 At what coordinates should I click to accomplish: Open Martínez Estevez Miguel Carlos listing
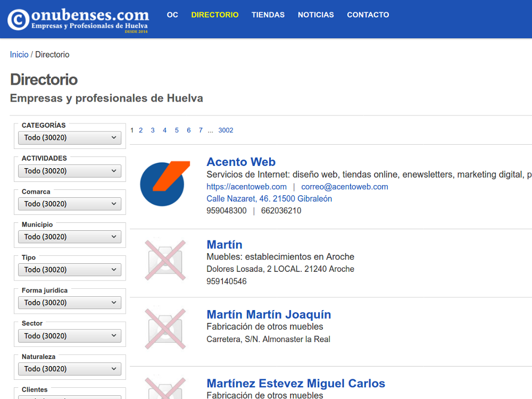click(x=296, y=384)
